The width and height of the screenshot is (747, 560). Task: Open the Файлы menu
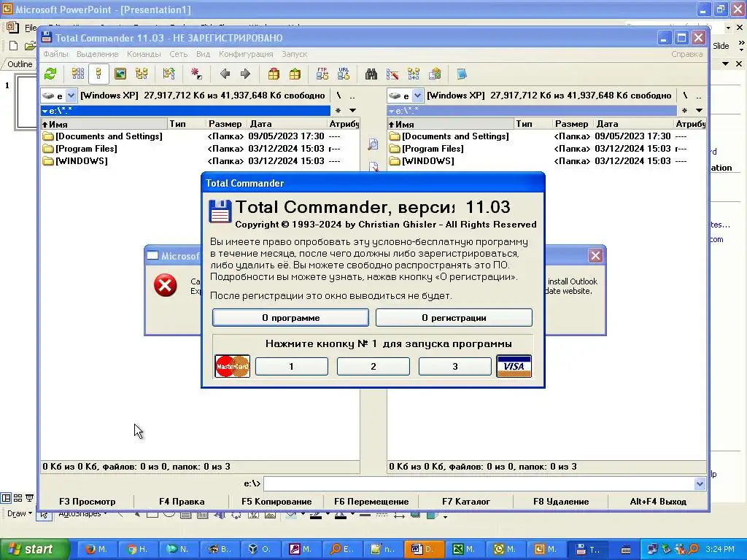click(55, 54)
